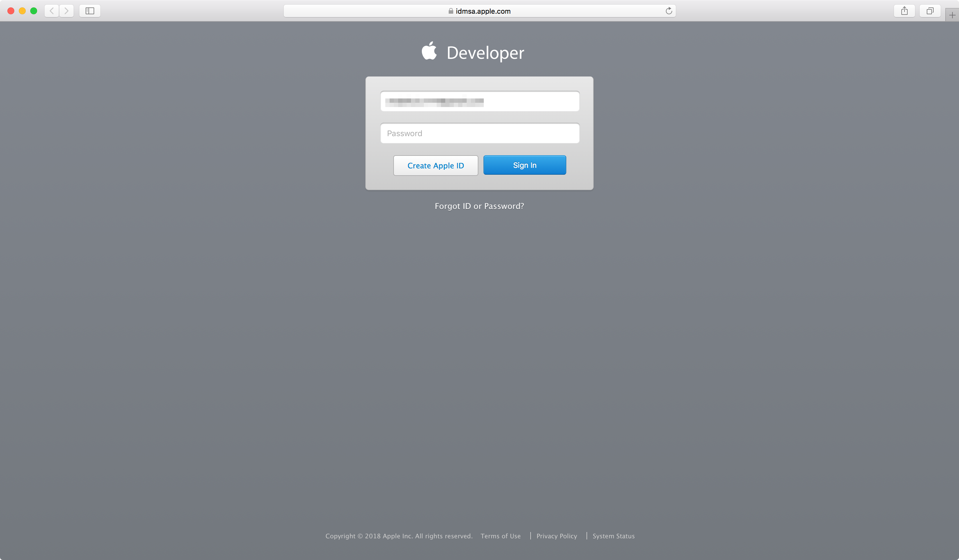Show all tabs overview icon

(x=930, y=11)
